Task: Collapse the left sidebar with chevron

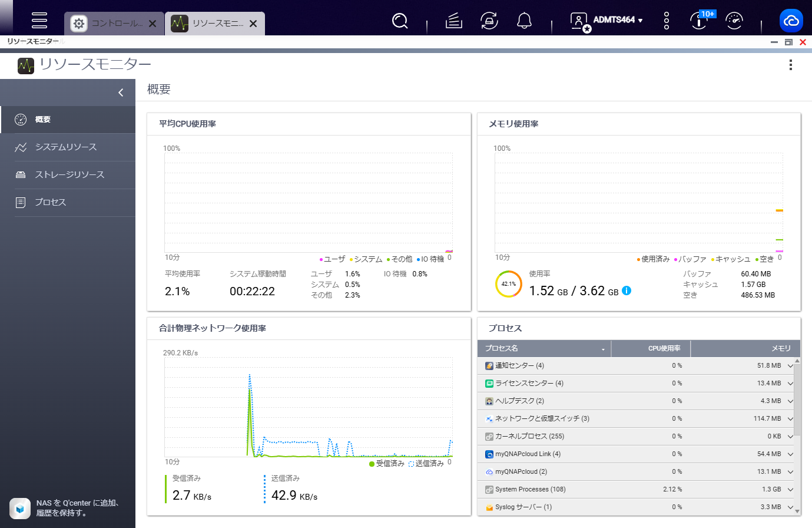Action: click(x=121, y=93)
